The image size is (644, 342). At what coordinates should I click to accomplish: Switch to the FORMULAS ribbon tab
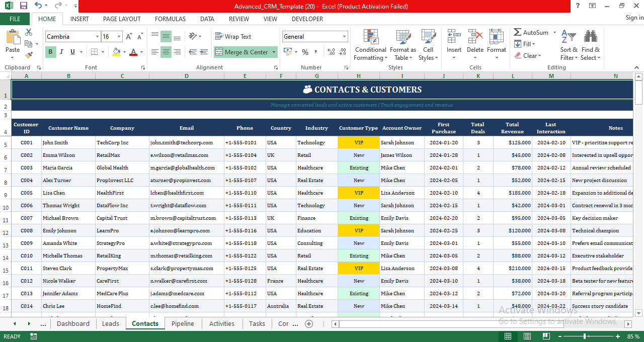170,19
